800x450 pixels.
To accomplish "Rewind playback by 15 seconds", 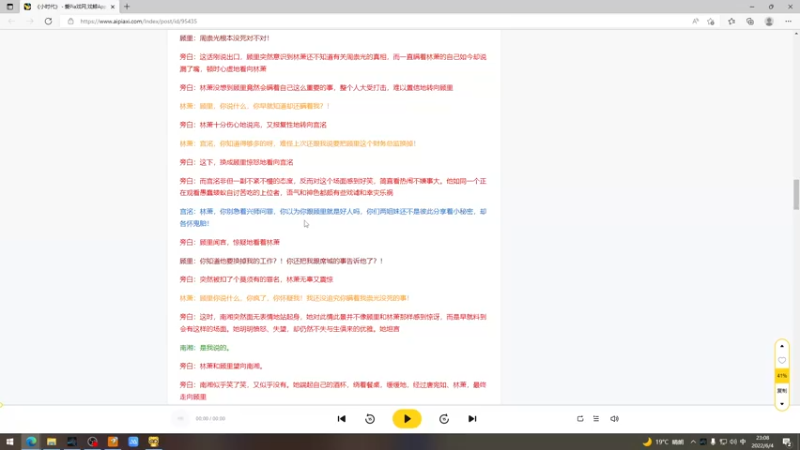I will click(x=370, y=419).
